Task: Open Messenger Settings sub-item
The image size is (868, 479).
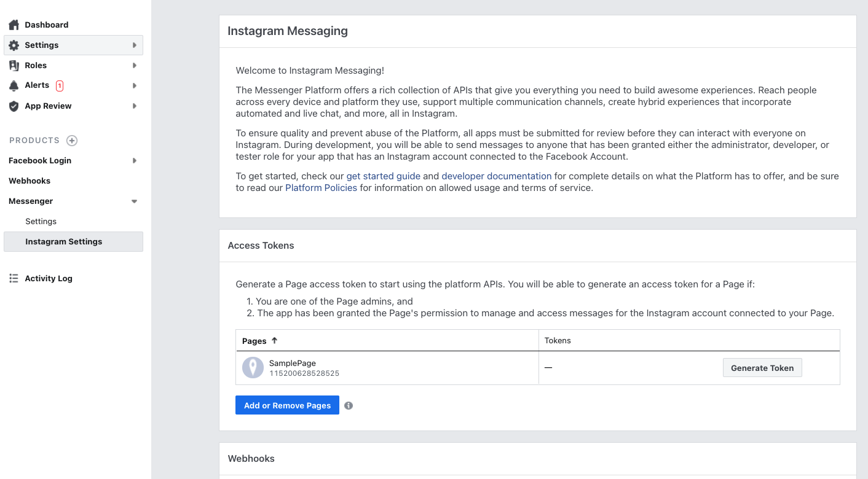Action: click(41, 222)
